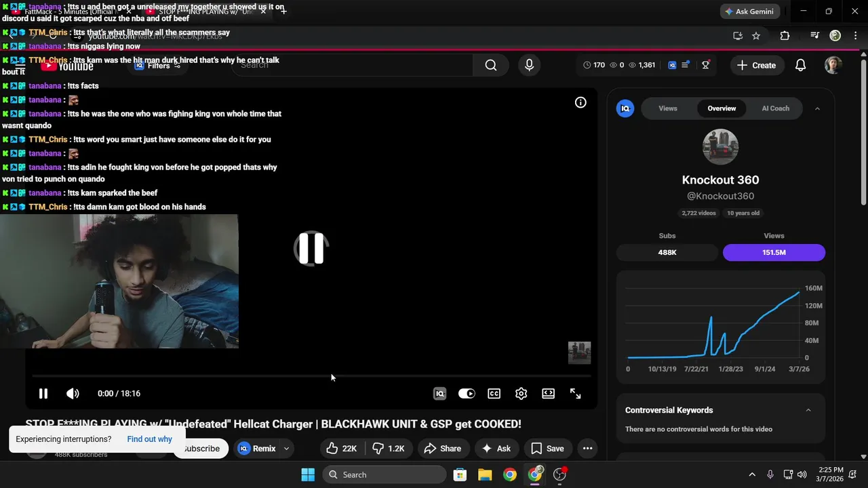This screenshot has height=488, width=868.
Task: Click the Knockout 360 channel name
Action: 720,180
